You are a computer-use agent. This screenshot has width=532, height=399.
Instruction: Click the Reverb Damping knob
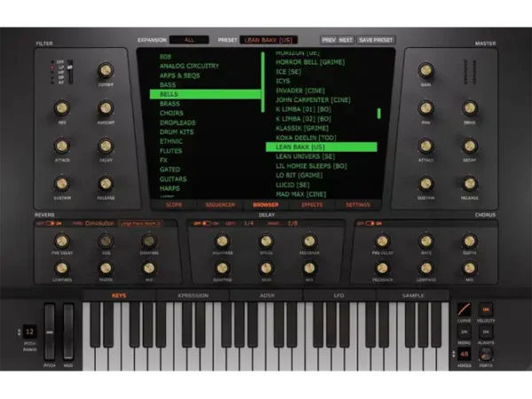149,241
